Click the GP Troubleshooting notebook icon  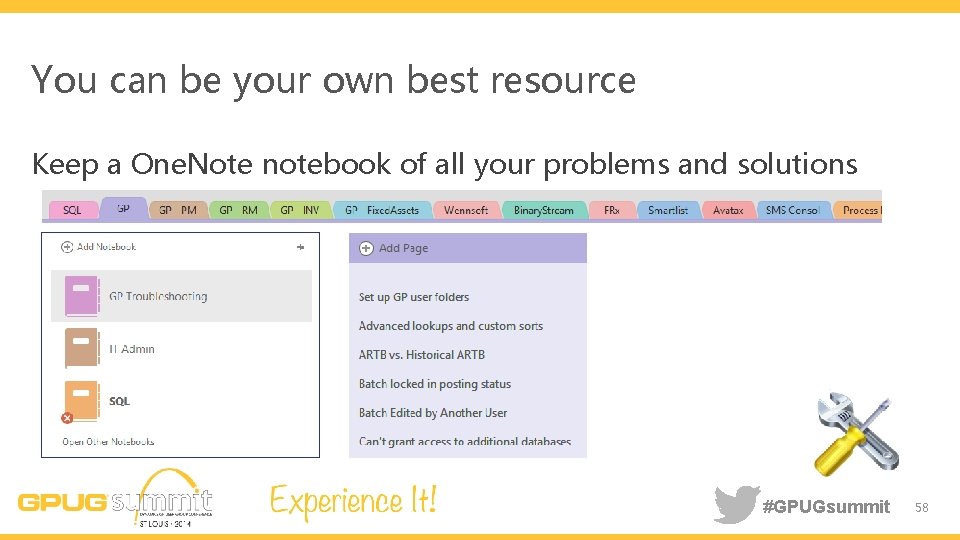click(x=82, y=296)
